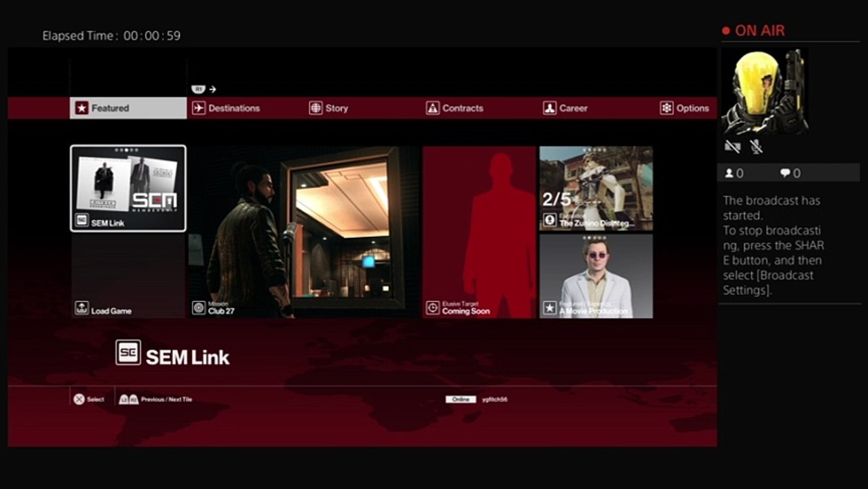The height and width of the screenshot is (489, 868).
Task: Click the large SEM Link heading icon
Action: click(x=128, y=352)
